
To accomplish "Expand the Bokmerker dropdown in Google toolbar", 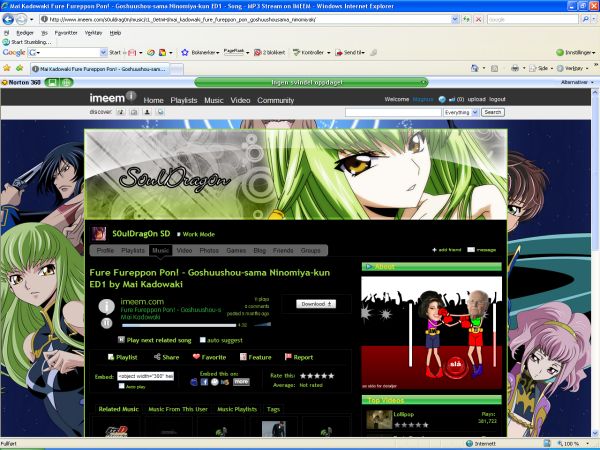I will 218,53.
